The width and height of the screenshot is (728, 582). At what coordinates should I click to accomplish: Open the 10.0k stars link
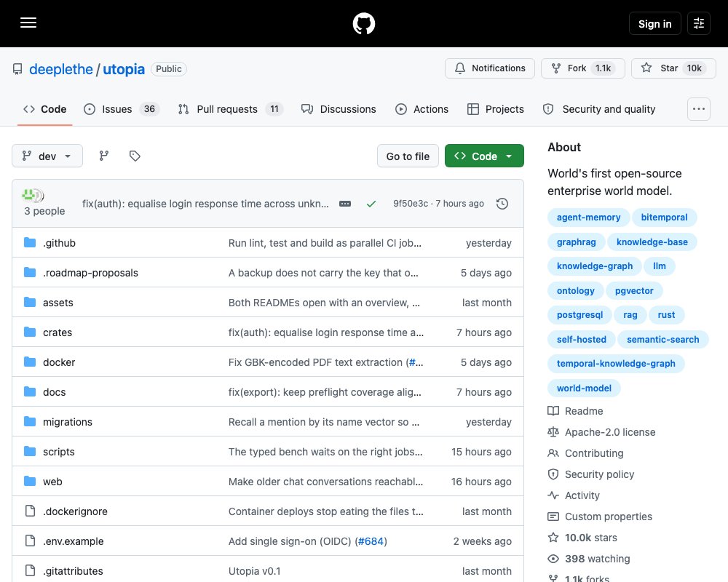(590, 538)
